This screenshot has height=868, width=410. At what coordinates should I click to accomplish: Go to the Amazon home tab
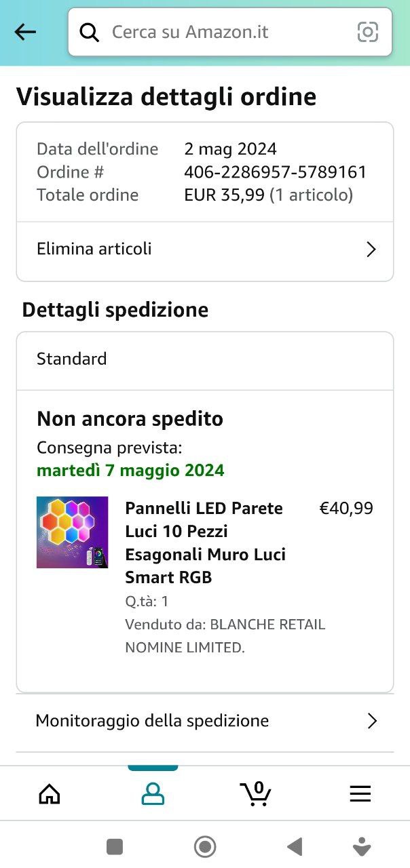click(50, 793)
